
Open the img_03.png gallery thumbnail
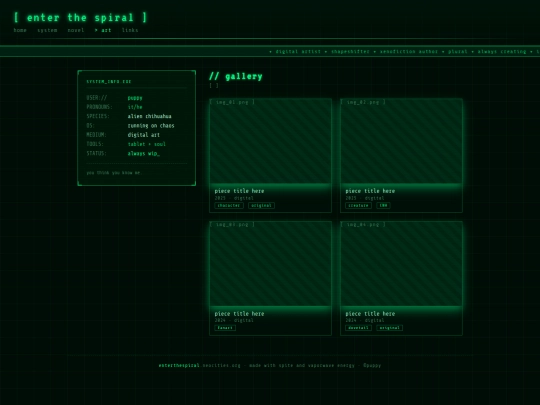270,264
